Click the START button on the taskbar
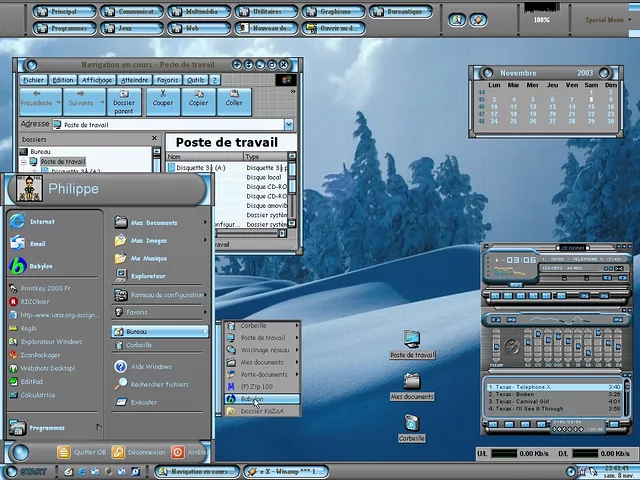 click(27, 471)
